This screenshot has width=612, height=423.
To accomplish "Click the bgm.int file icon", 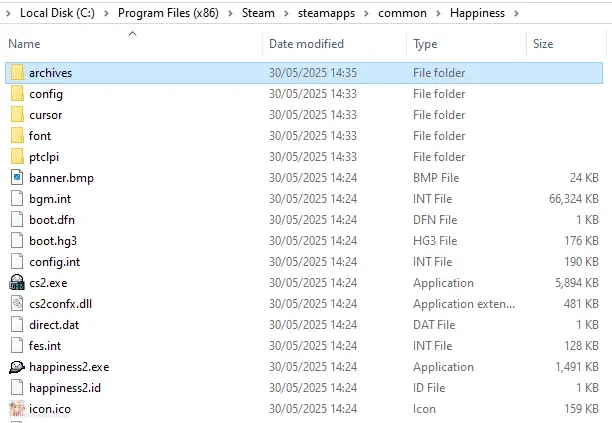I will pyautogui.click(x=17, y=199).
